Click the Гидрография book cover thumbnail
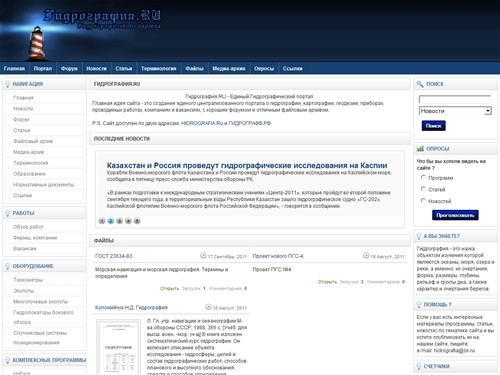 pos(119,347)
